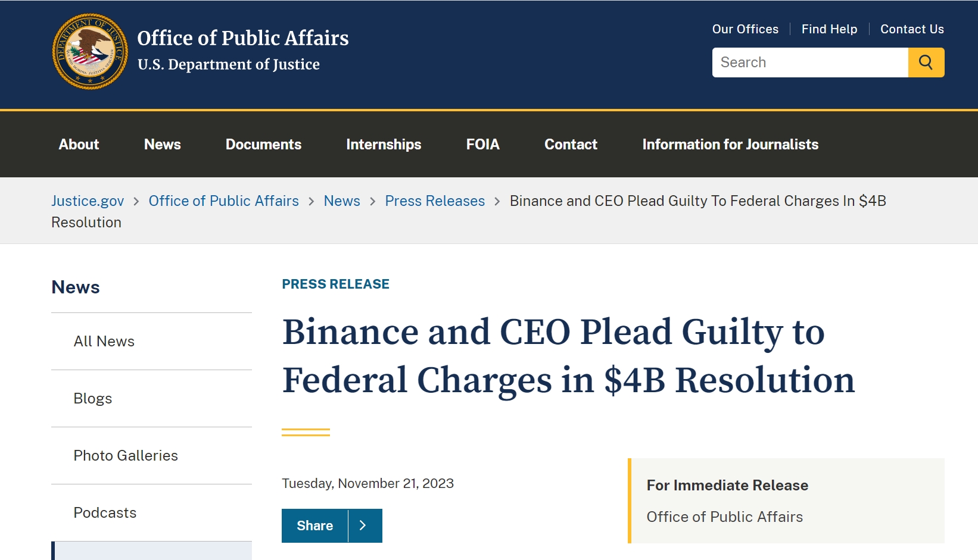The image size is (978, 560).
Task: Click the Contact Us link
Action: 912,29
